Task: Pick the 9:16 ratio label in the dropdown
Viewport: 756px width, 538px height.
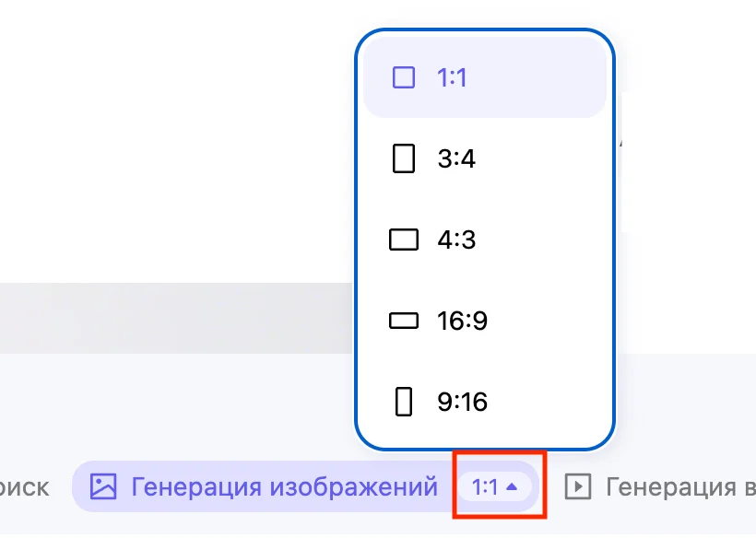Action: [462, 402]
